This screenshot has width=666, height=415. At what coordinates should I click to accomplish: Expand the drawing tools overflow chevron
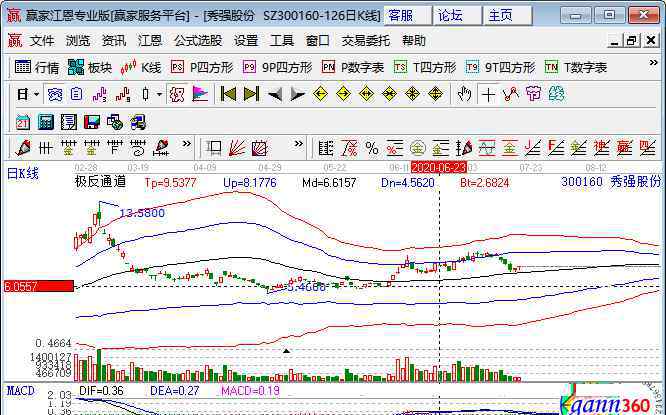[186, 144]
